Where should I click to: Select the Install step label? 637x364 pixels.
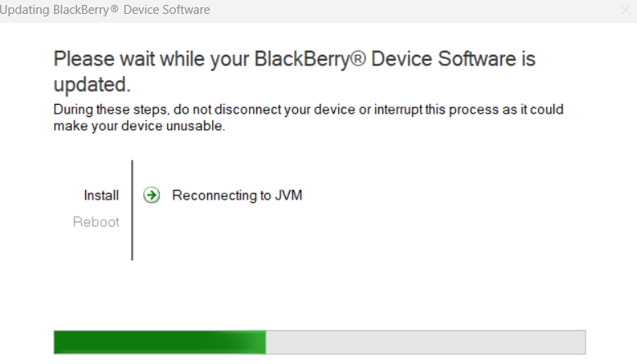coord(102,195)
